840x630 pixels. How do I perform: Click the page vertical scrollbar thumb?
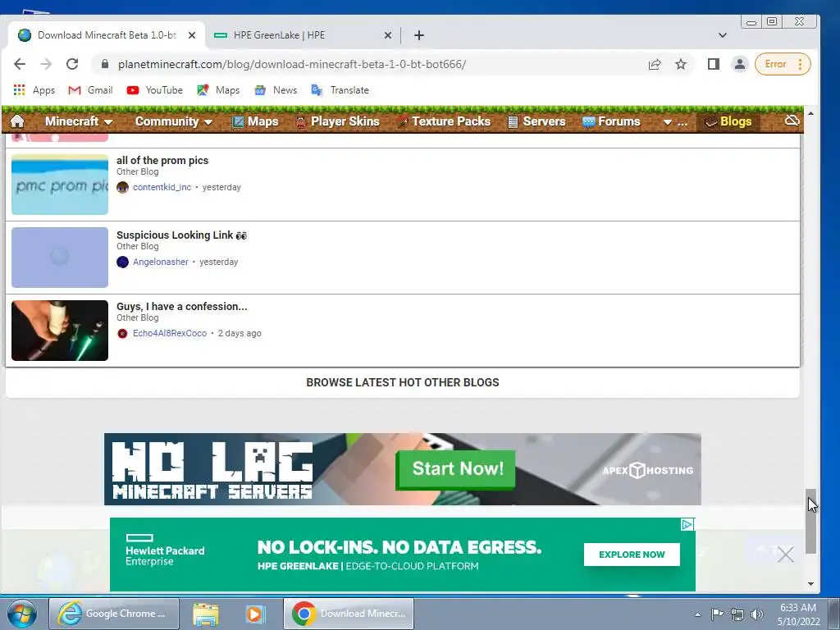pyautogui.click(x=811, y=521)
